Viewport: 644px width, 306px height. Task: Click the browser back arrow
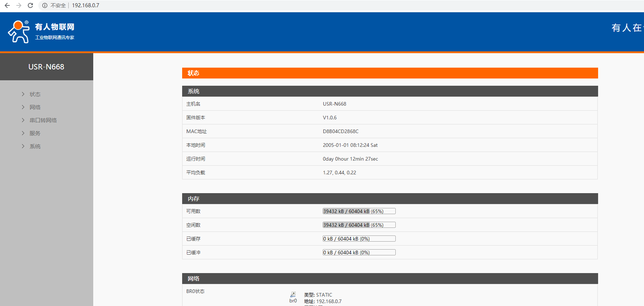(x=7, y=5)
